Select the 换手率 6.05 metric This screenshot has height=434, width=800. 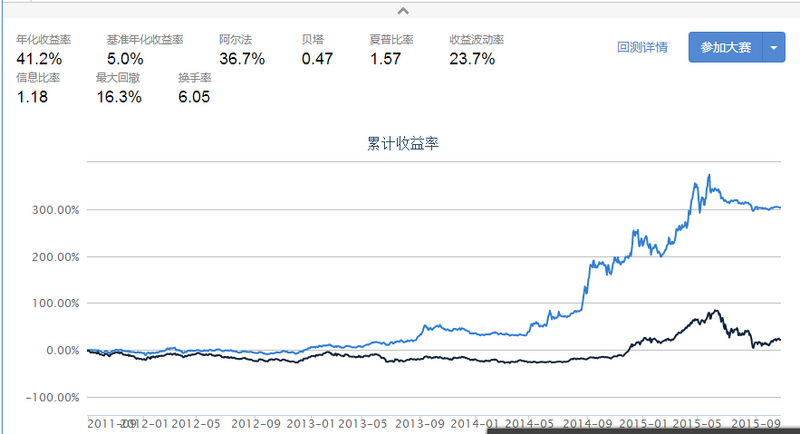pyautogui.click(x=195, y=97)
